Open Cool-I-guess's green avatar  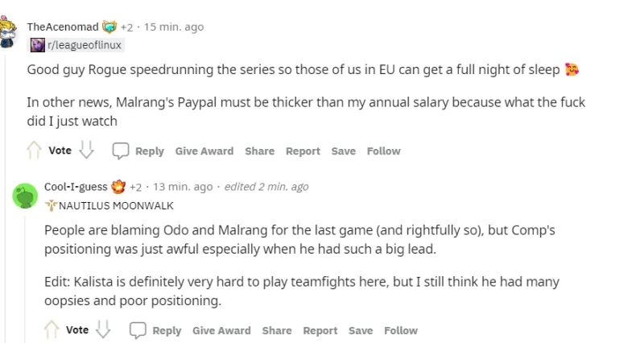click(27, 196)
